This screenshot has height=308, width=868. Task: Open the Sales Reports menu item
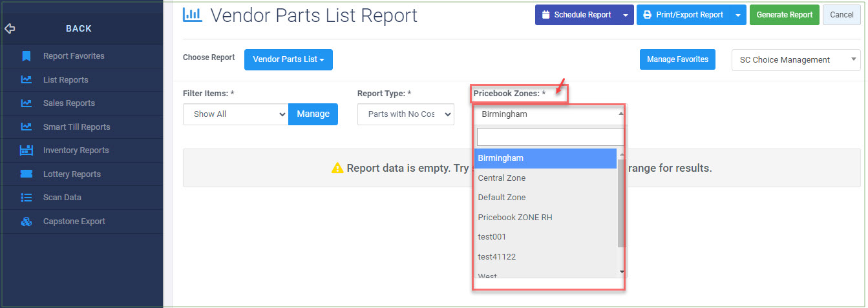tap(69, 103)
